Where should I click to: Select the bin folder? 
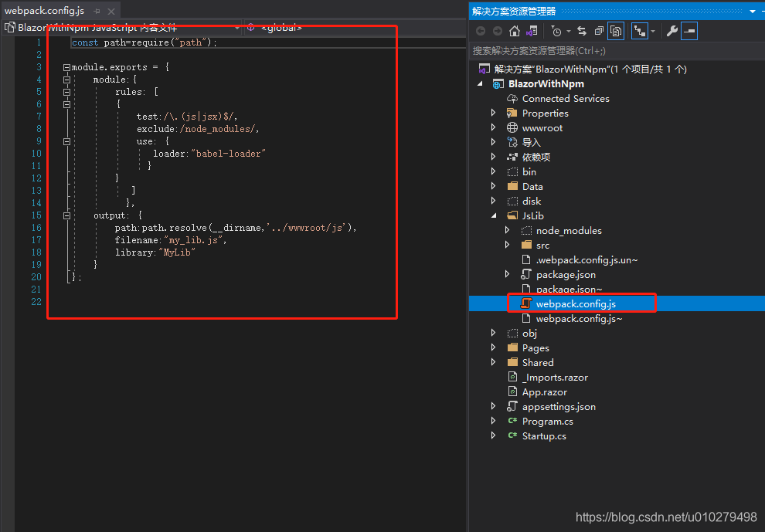[x=529, y=171]
